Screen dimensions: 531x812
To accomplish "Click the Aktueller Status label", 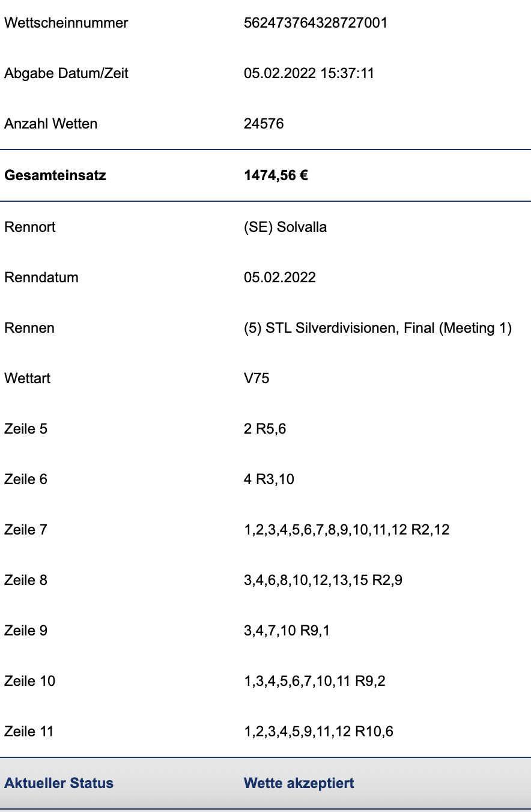I will point(59,783).
